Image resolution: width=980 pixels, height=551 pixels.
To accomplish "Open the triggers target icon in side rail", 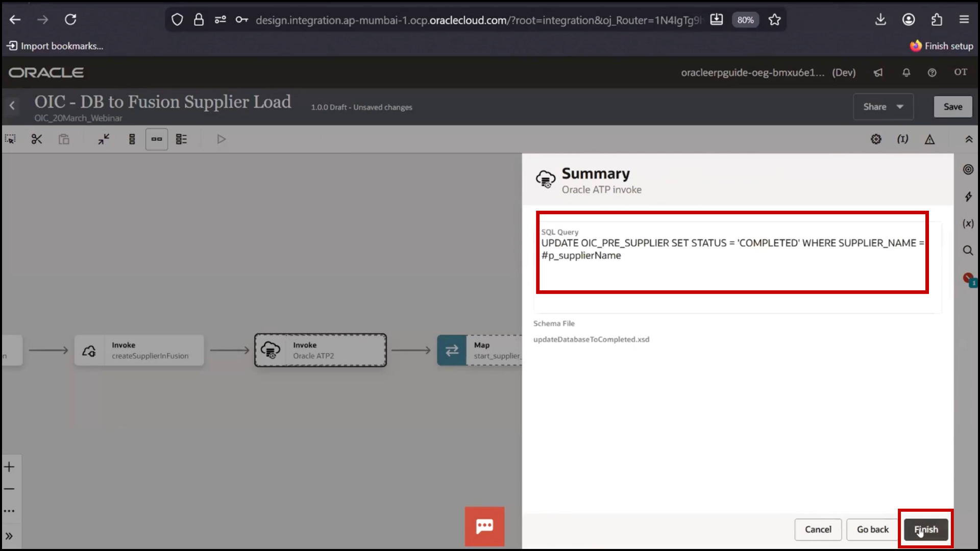I will point(968,169).
